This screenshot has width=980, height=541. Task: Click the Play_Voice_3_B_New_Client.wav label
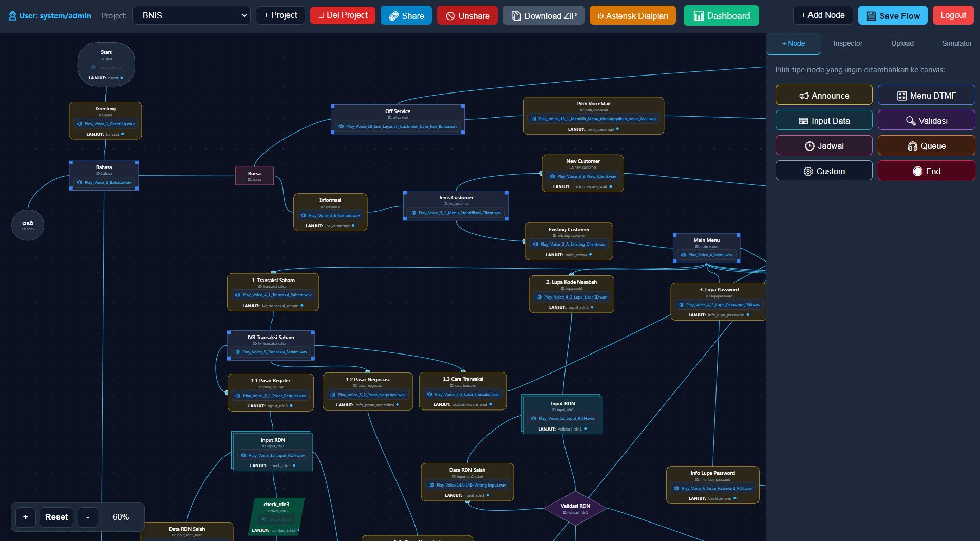[587, 176]
